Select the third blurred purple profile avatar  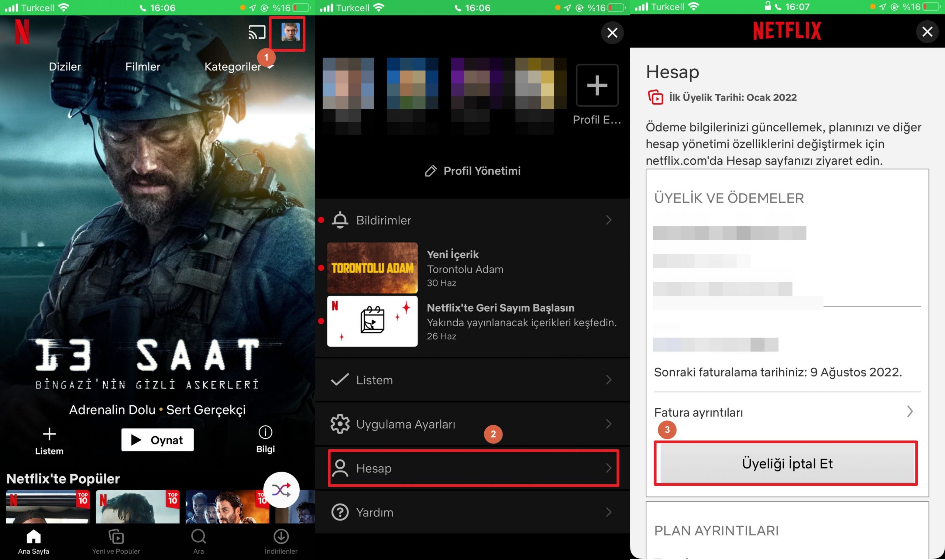[x=477, y=83]
